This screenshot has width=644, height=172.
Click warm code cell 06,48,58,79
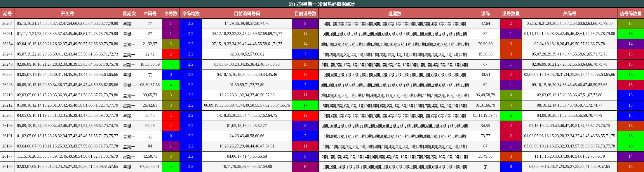pos(485,95)
